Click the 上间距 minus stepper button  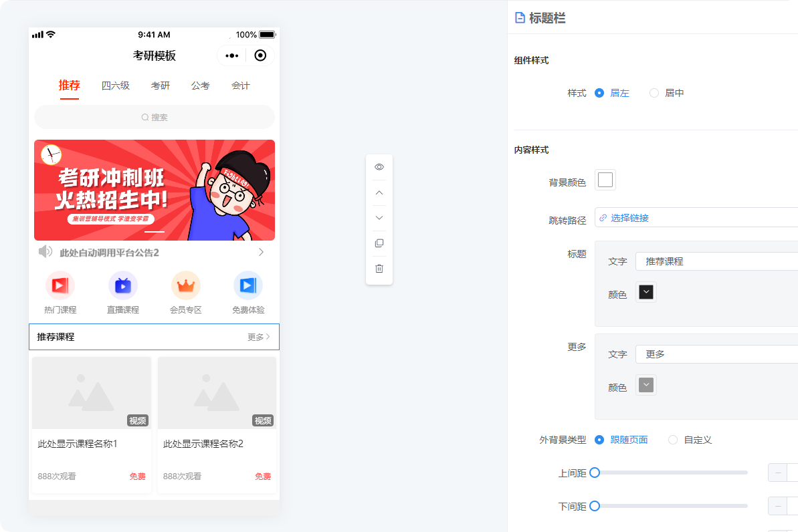[x=778, y=473]
